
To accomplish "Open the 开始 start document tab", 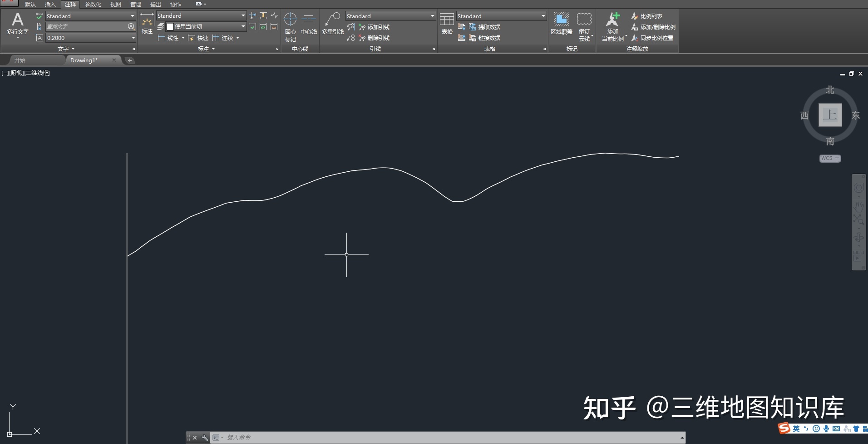I will click(x=20, y=60).
